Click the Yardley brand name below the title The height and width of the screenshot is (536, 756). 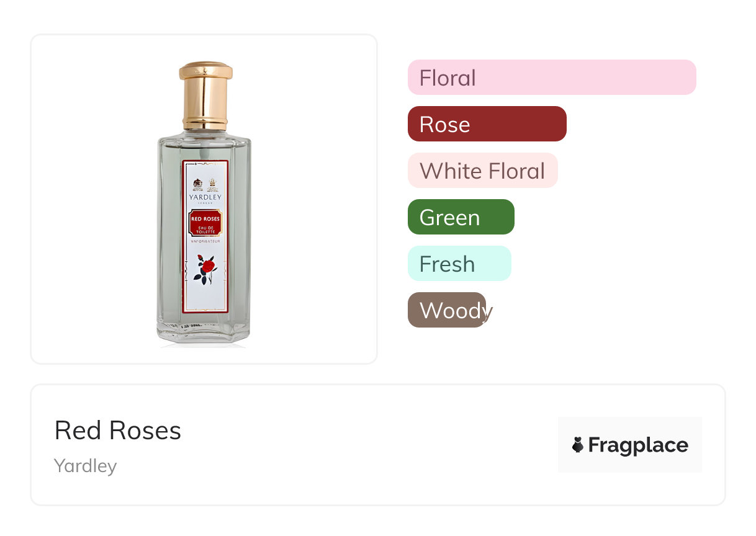[x=86, y=466]
